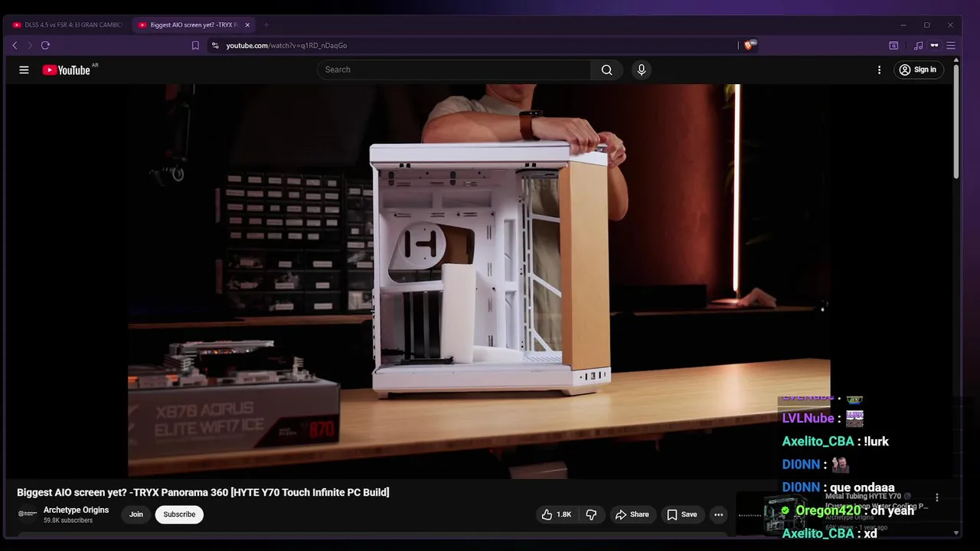Toggle the browser sidebar panel icon

point(893,45)
